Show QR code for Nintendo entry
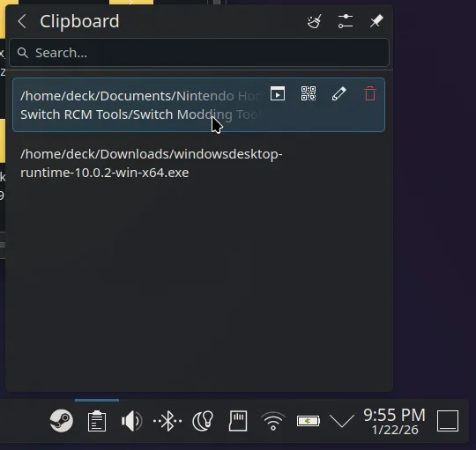This screenshot has width=476, height=450. 309,93
